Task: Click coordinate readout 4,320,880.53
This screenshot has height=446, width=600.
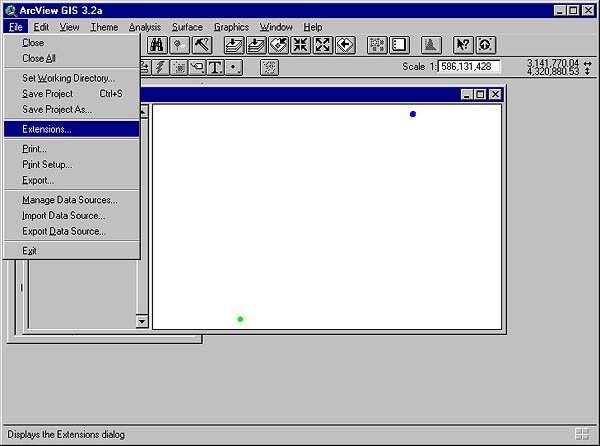Action: coord(553,72)
